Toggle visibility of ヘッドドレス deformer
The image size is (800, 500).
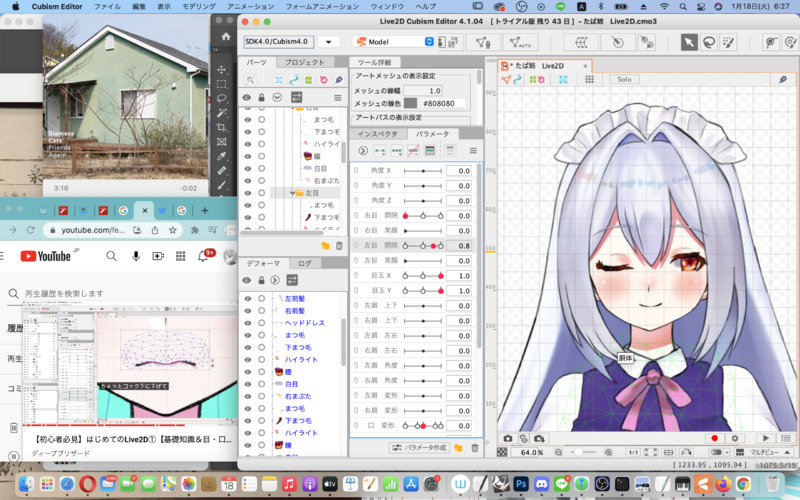(x=248, y=323)
